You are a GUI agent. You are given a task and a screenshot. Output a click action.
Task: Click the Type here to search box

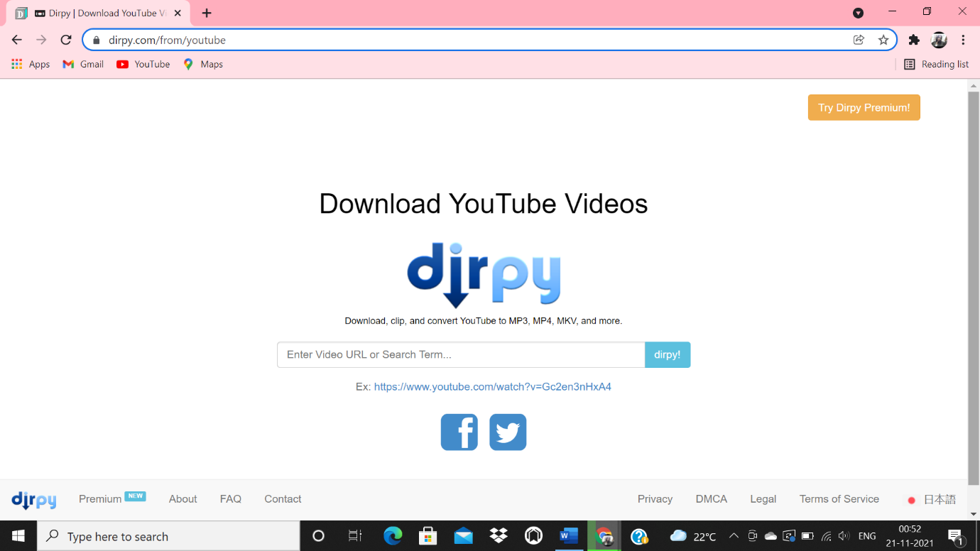coord(168,536)
